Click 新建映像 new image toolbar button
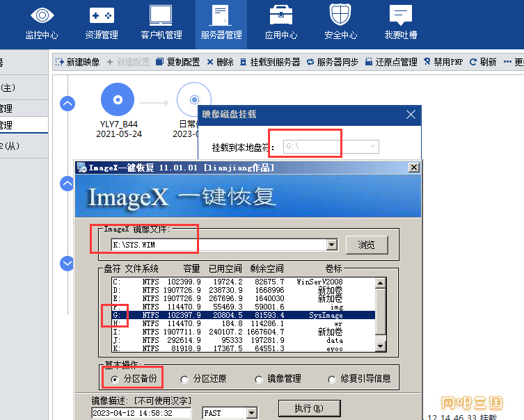This screenshot has height=420, width=524. (77, 62)
